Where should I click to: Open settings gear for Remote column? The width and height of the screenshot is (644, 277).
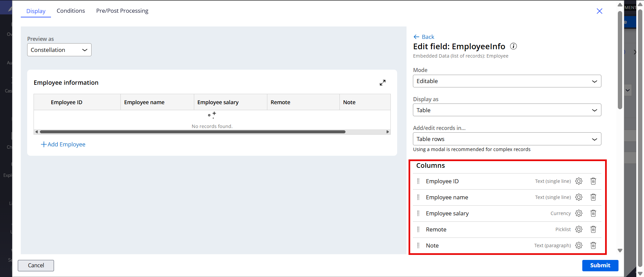[579, 229]
